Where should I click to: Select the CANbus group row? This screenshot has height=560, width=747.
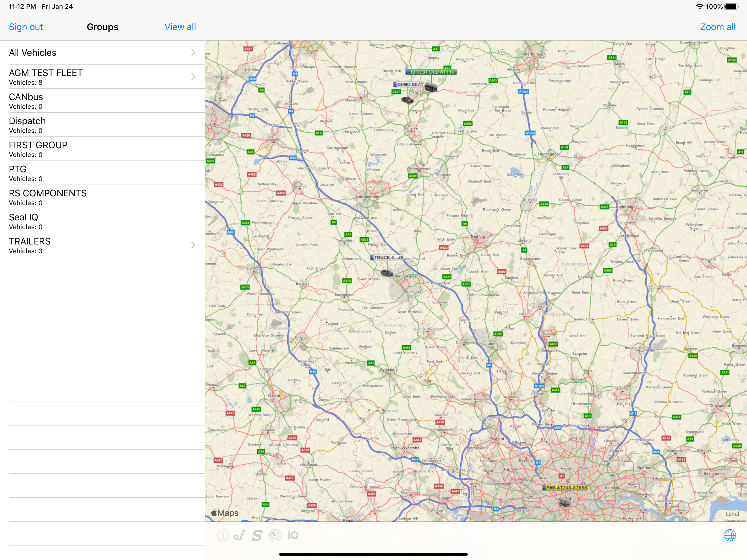click(x=102, y=101)
